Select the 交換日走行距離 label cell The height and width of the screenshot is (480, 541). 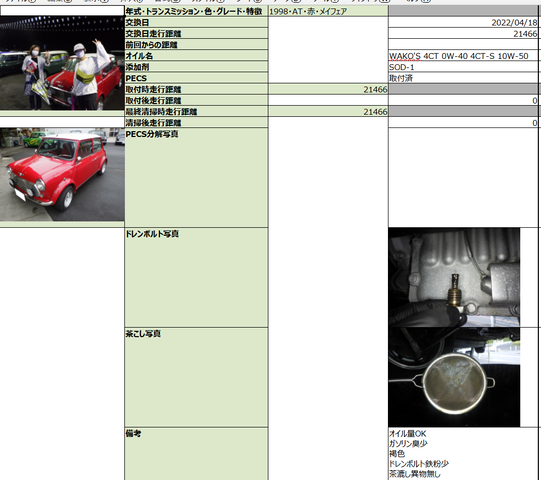196,33
